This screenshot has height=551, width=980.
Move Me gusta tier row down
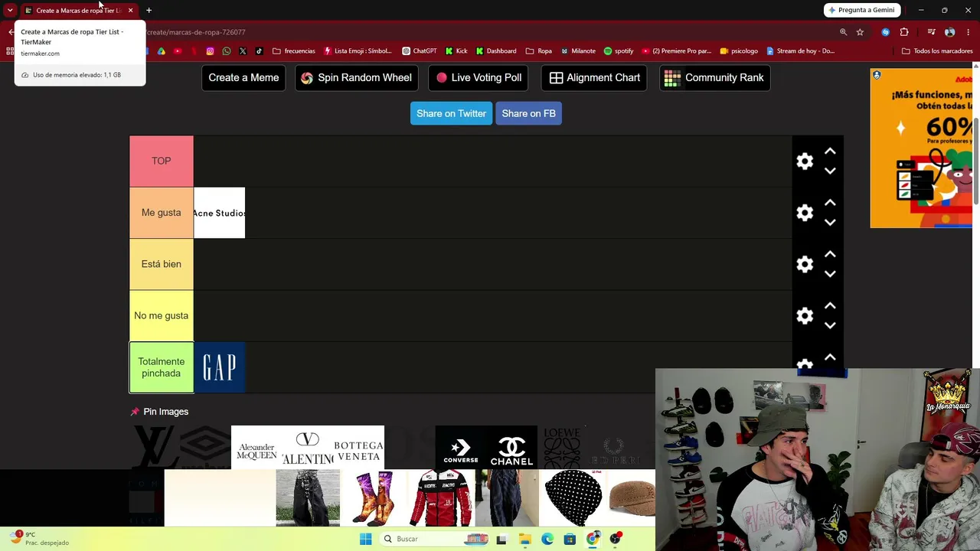830,222
